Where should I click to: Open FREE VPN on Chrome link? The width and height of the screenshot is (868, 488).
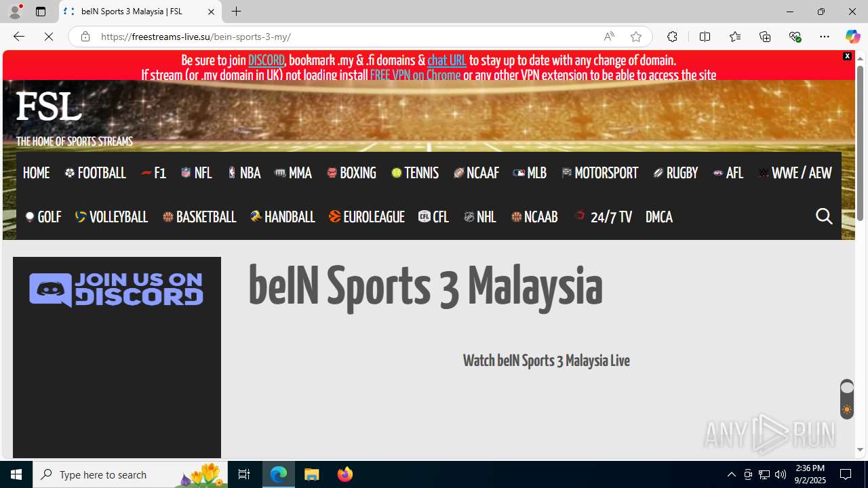click(x=415, y=75)
